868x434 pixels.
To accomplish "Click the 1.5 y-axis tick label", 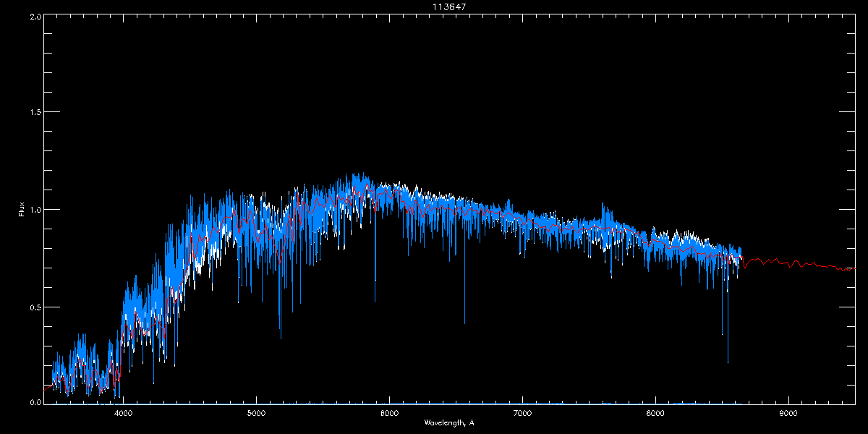I will pyautogui.click(x=34, y=113).
